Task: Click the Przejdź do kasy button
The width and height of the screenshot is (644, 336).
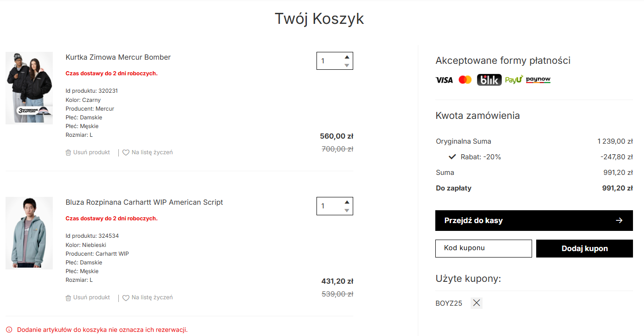Action: (534, 220)
